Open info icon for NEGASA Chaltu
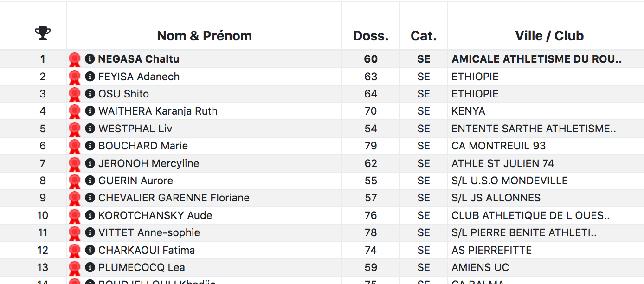 (90, 59)
